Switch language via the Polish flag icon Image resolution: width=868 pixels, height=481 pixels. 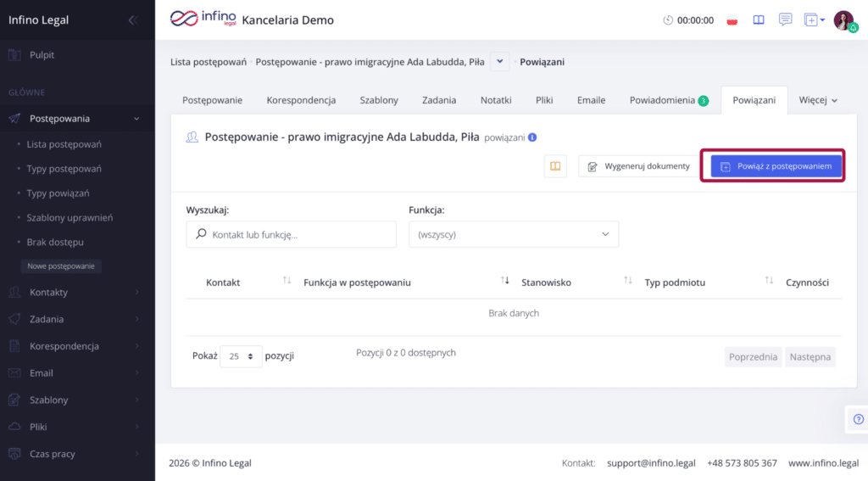(x=732, y=20)
